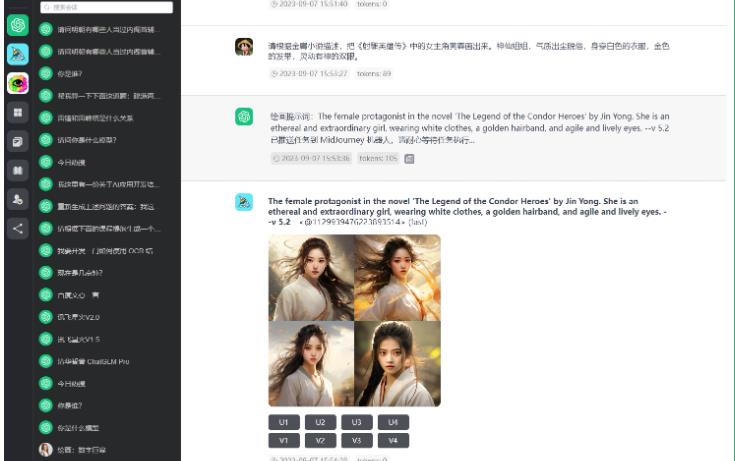Open the user profile icon in sidebar

pos(18,200)
